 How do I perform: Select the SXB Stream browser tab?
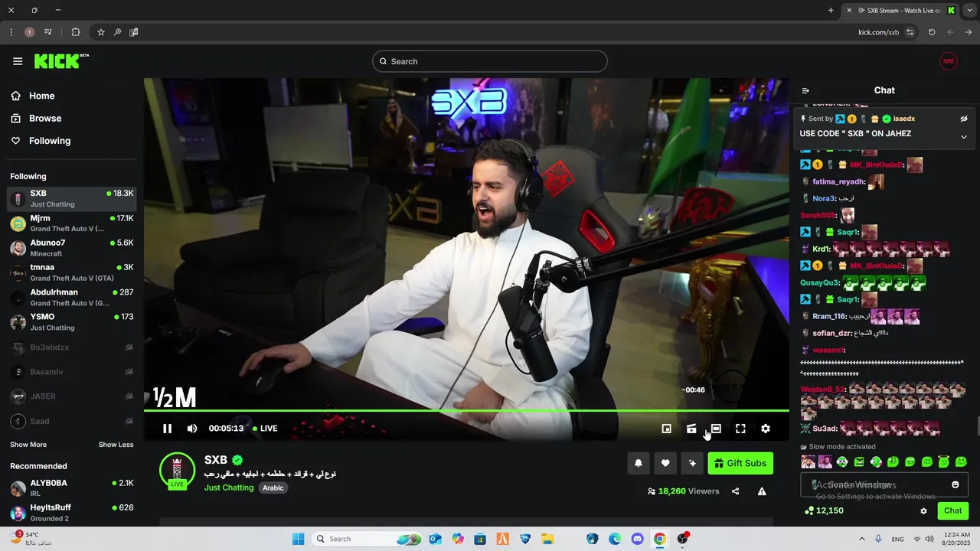point(901,10)
